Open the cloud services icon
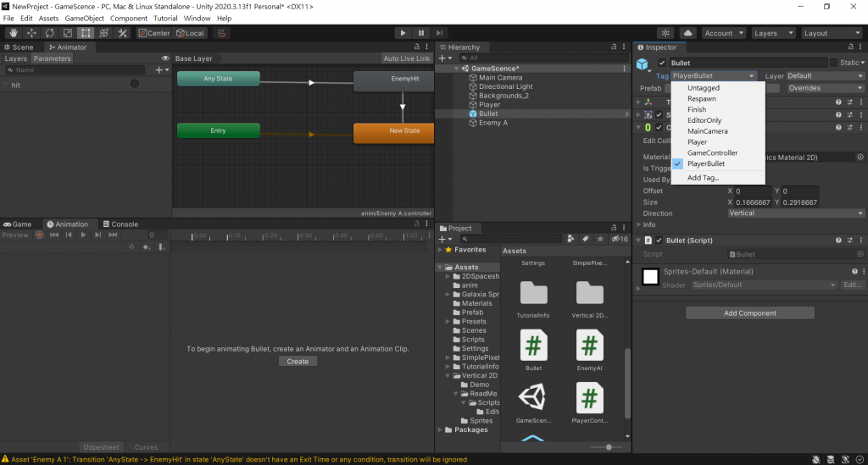 tap(688, 33)
